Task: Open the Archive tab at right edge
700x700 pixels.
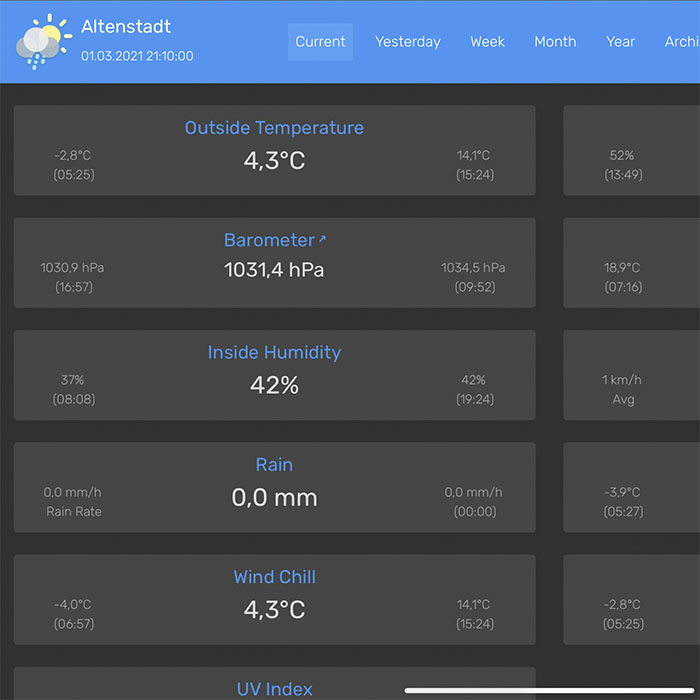Action: point(682,42)
